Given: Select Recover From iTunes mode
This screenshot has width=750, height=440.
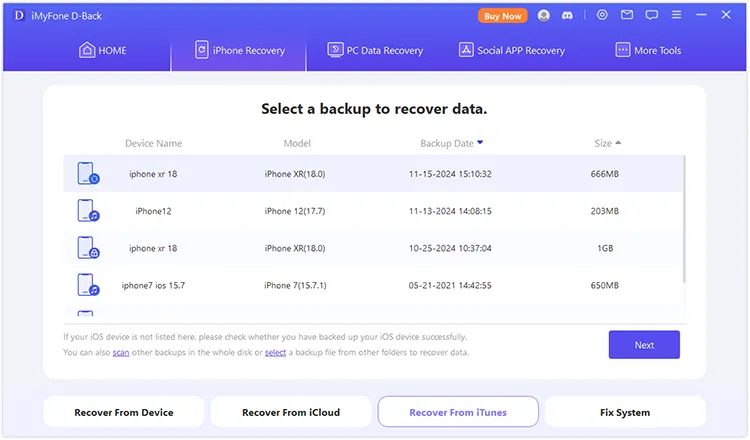Looking at the screenshot, I should [458, 412].
